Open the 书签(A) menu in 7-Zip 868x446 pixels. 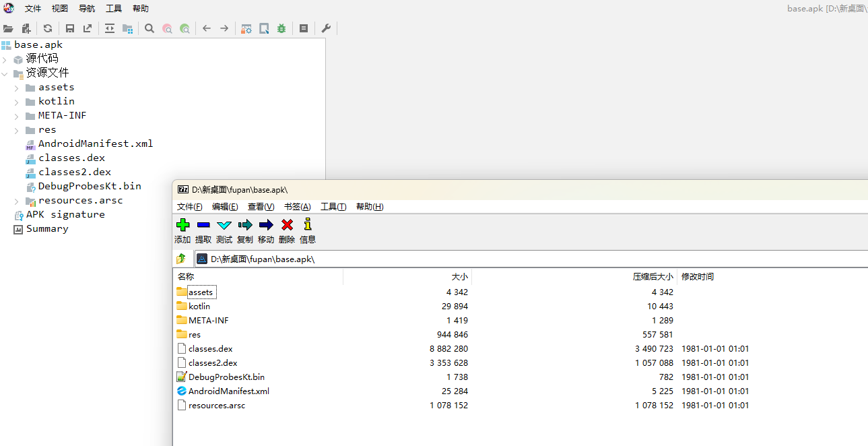tap(297, 207)
